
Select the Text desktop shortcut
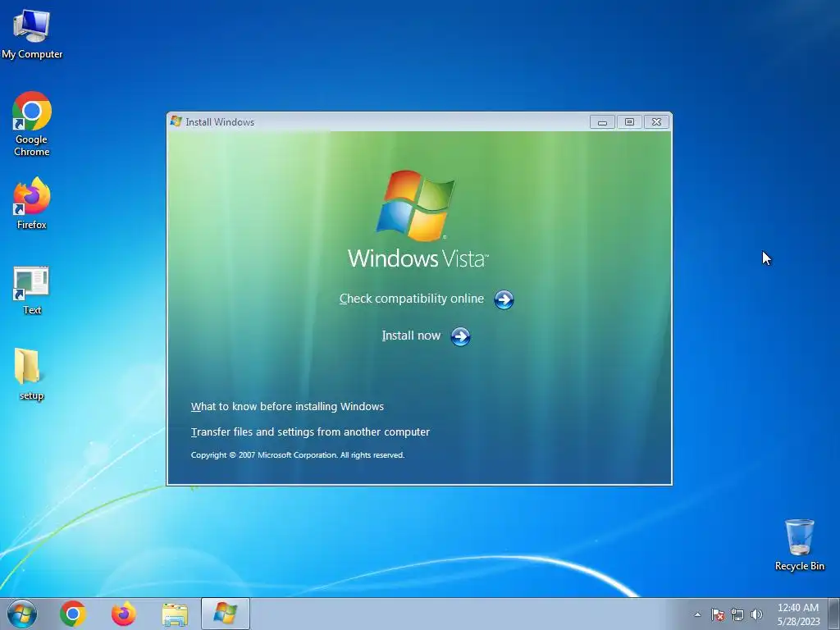coord(32,290)
